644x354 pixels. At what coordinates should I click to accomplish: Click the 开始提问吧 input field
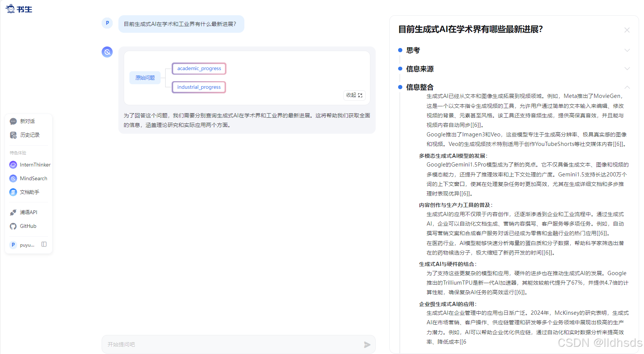click(239, 344)
